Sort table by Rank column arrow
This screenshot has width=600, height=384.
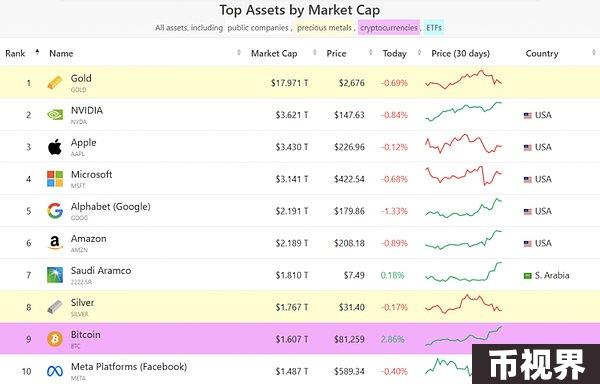pos(37,52)
